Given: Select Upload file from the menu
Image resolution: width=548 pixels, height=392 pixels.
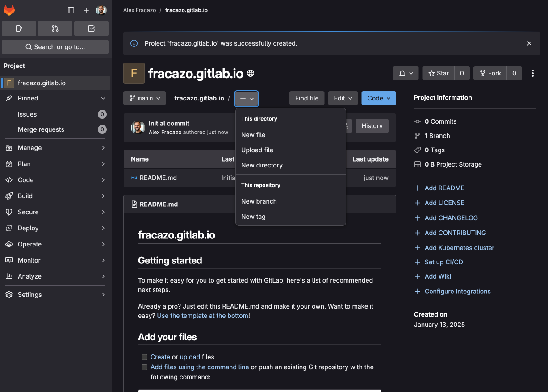Looking at the screenshot, I should (x=291, y=150).
